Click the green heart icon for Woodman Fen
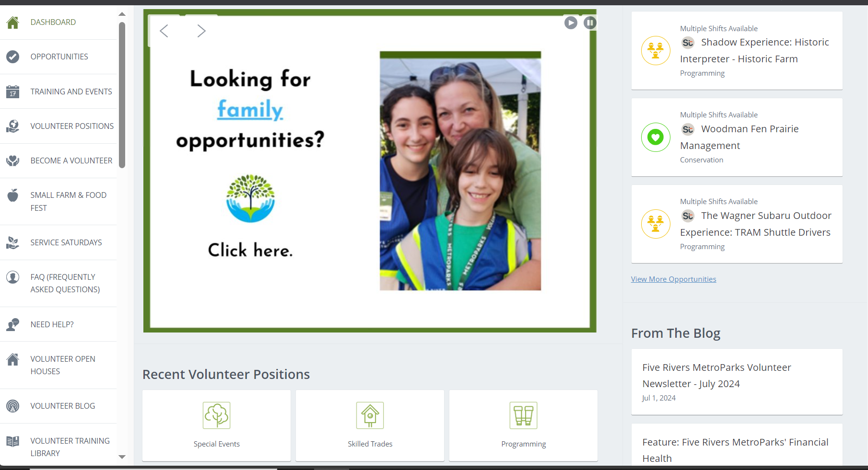This screenshot has height=470, width=868. (x=656, y=137)
